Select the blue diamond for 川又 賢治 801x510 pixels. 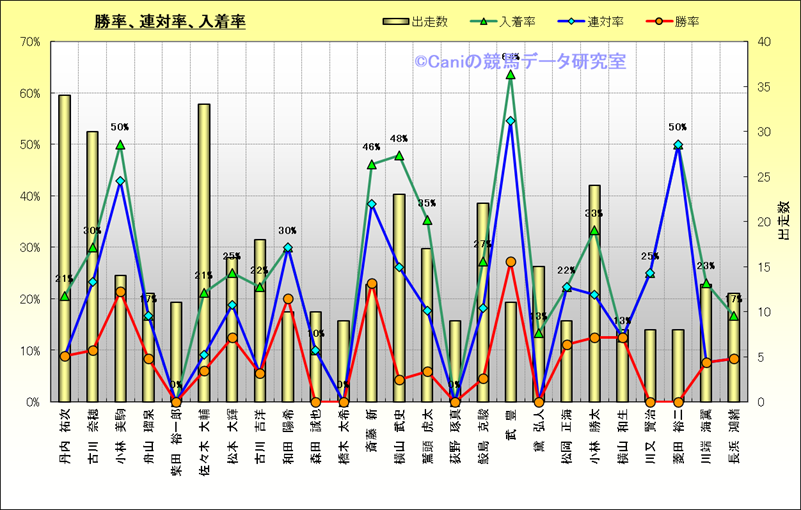click(x=650, y=273)
